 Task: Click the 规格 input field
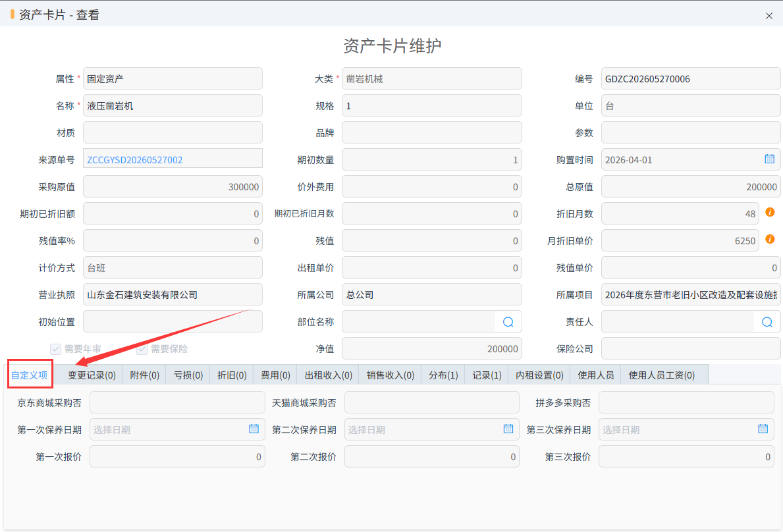pos(432,105)
